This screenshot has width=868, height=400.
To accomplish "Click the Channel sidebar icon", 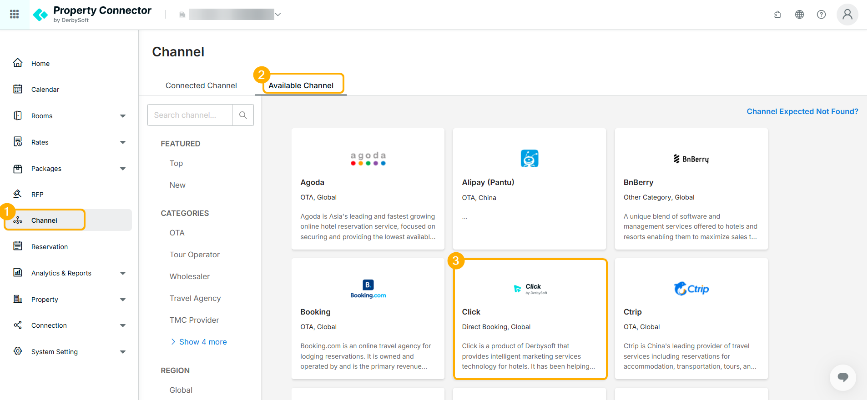I will pyautogui.click(x=18, y=220).
